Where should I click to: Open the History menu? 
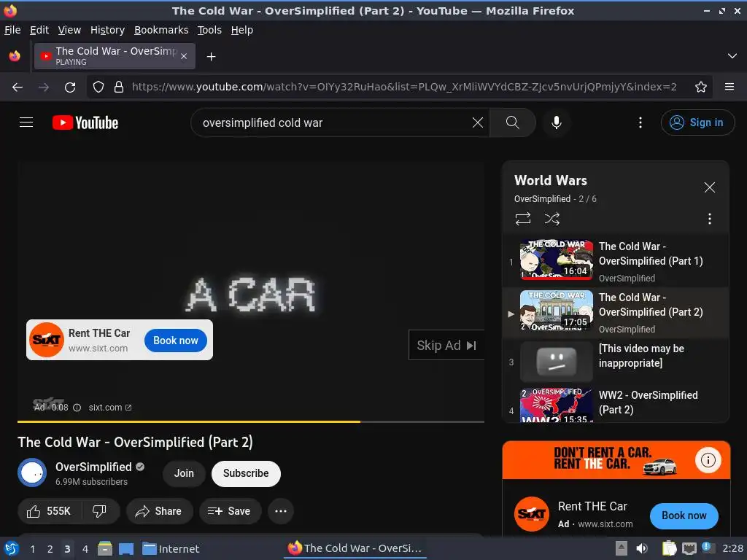tap(107, 30)
